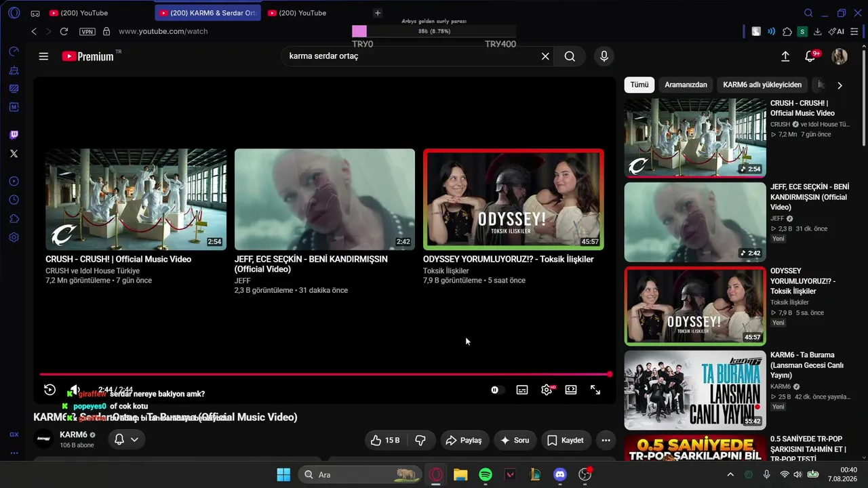Viewport: 868px width, 488px height.
Task: Switch the player to theater mode
Action: (x=571, y=390)
